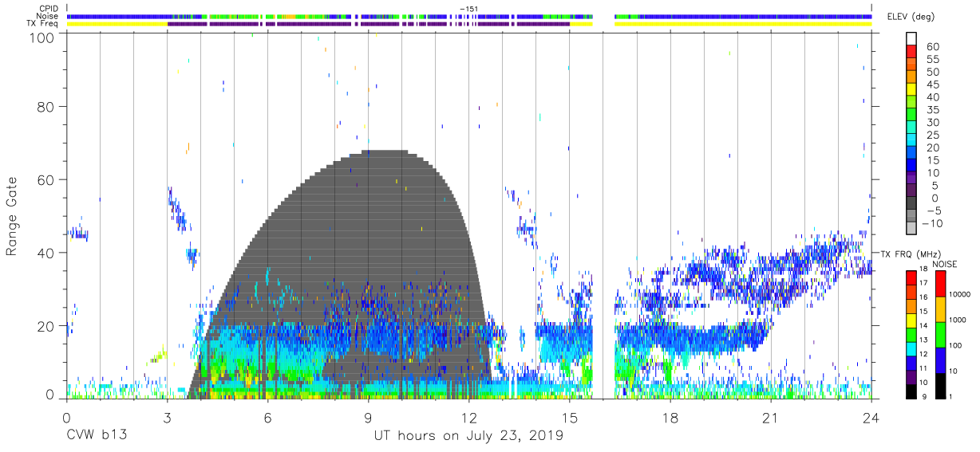This screenshot has width=980, height=452.
Task: Click the 100 tick on the Range Gate axis
Action: [41, 37]
